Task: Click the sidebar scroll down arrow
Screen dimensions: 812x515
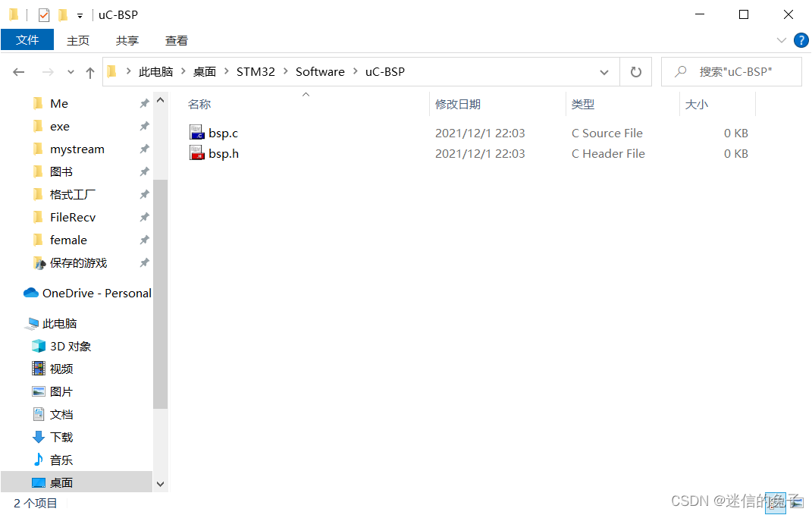Action: pyautogui.click(x=161, y=484)
